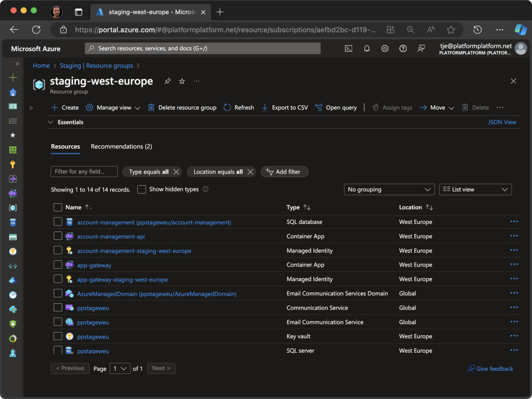The image size is (532, 399).
Task: Remove the Type equals all filter
Action: tap(176, 172)
